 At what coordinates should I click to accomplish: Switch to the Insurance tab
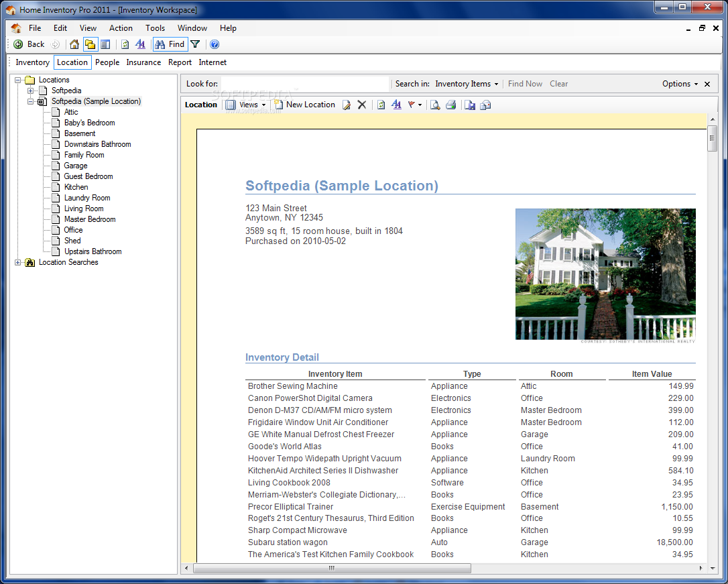[x=143, y=62]
